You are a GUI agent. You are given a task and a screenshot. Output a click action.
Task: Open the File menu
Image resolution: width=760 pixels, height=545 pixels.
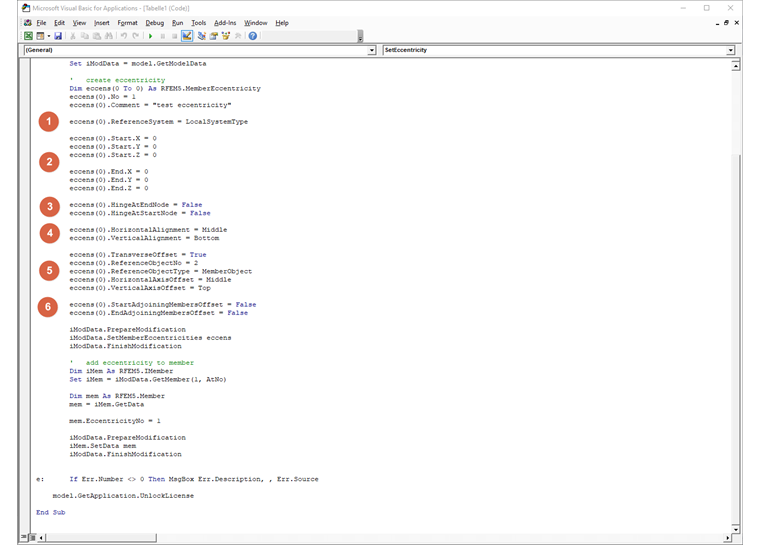[41, 23]
